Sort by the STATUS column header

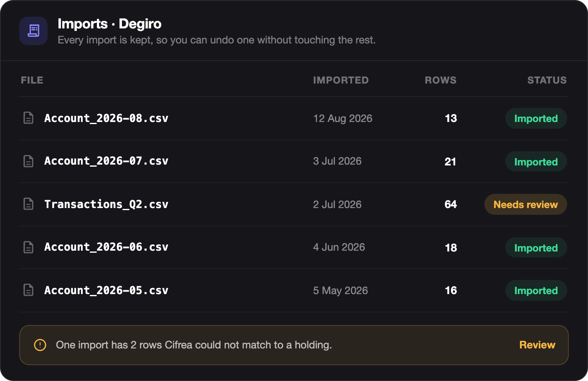pos(547,80)
